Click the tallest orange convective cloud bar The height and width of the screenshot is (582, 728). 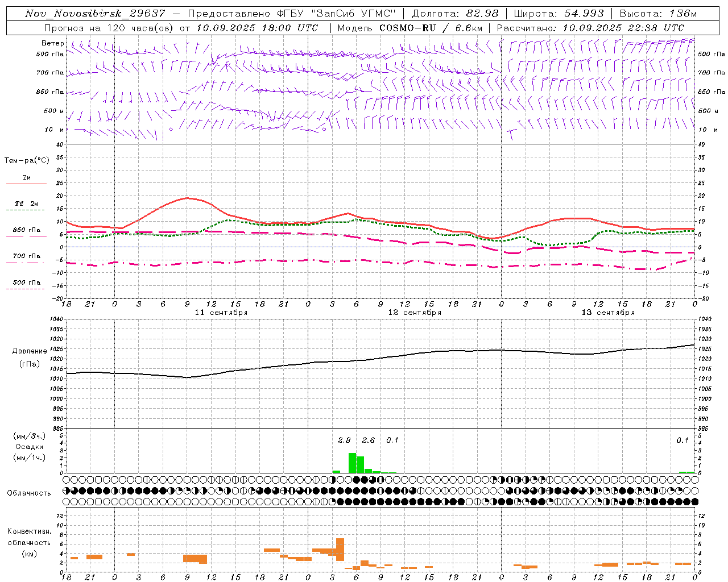tap(340, 550)
